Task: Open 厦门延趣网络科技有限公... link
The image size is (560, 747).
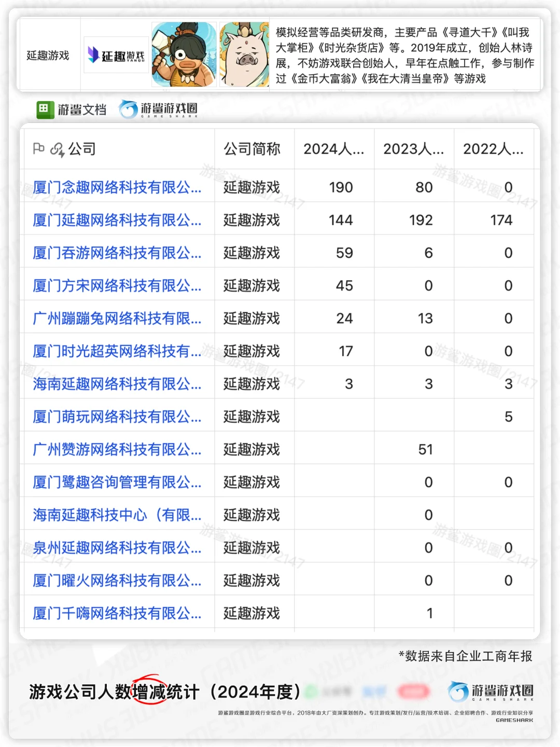Action: 117,220
